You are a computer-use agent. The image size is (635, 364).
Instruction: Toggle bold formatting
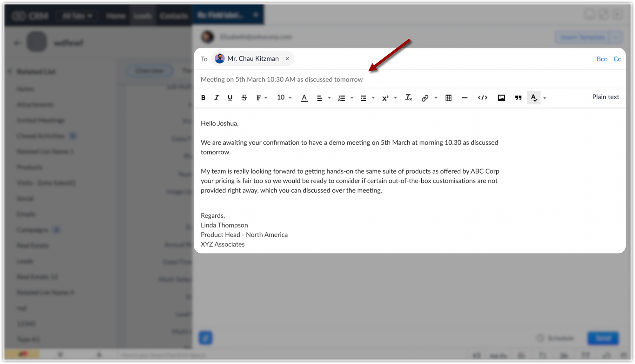click(203, 98)
